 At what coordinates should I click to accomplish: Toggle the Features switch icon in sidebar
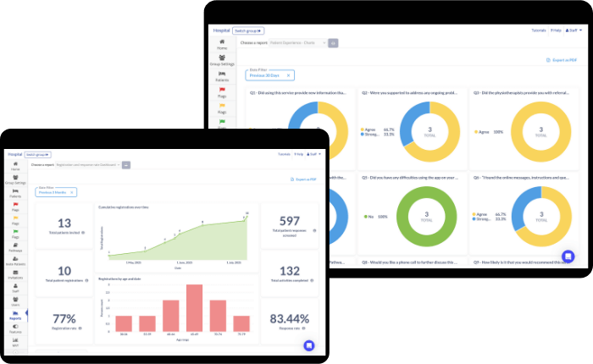pos(15,328)
